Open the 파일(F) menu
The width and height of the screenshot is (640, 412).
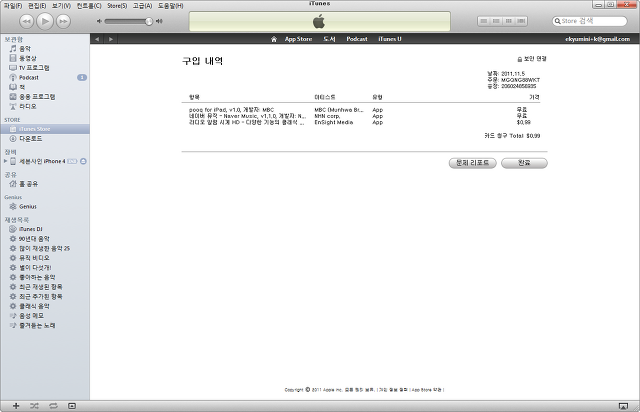coord(13,6)
